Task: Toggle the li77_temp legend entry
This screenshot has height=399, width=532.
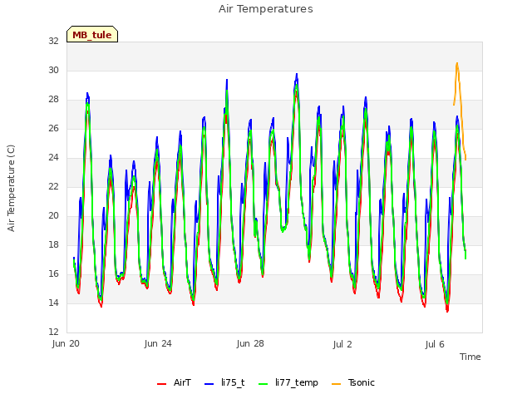Action: click(288, 383)
